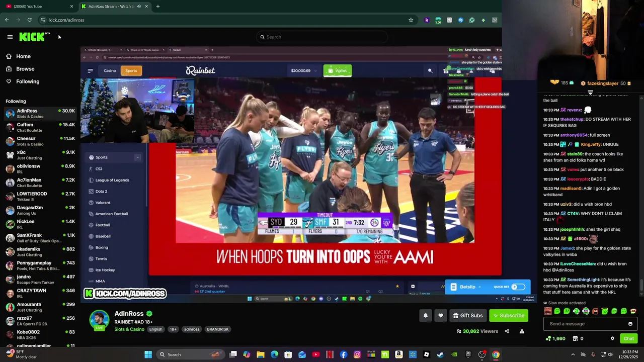
Task: Click the Gift Subs button
Action: click(x=467, y=315)
